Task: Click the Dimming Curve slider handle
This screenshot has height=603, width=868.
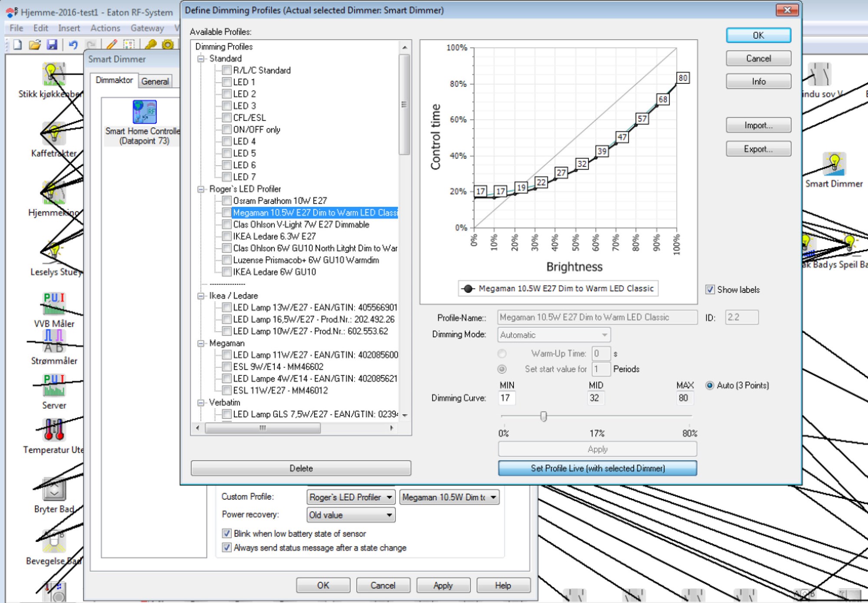Action: 543,416
